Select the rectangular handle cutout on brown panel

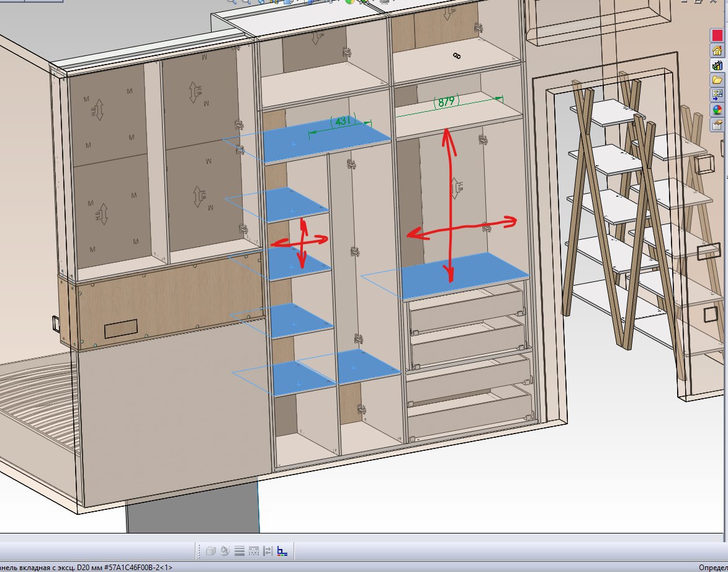click(x=121, y=329)
